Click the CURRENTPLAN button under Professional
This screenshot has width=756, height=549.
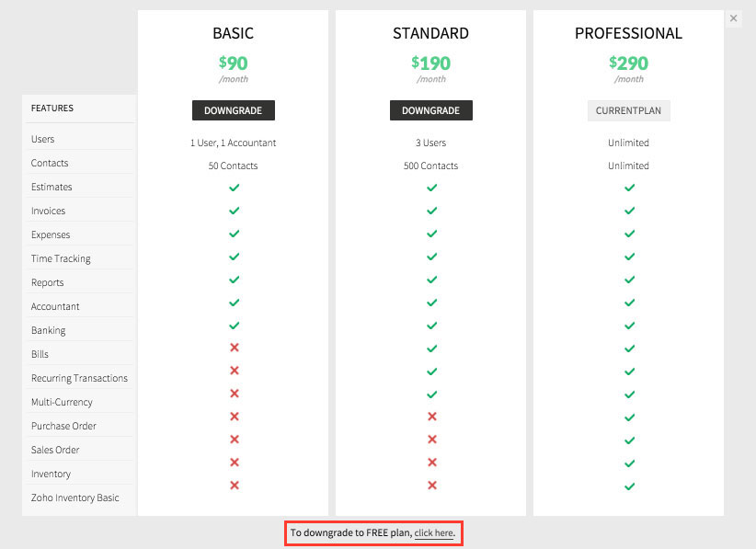pos(629,110)
